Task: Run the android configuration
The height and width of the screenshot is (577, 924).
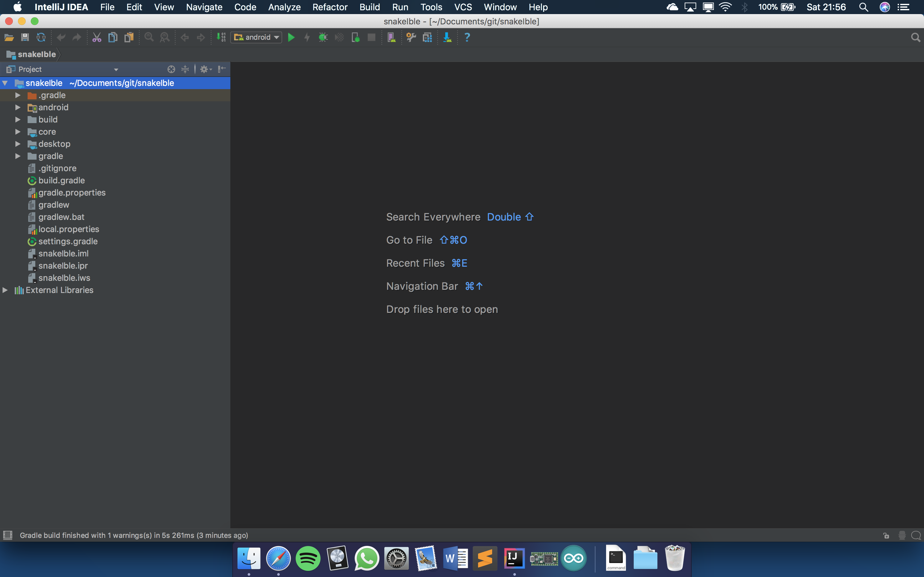Action: click(x=291, y=37)
